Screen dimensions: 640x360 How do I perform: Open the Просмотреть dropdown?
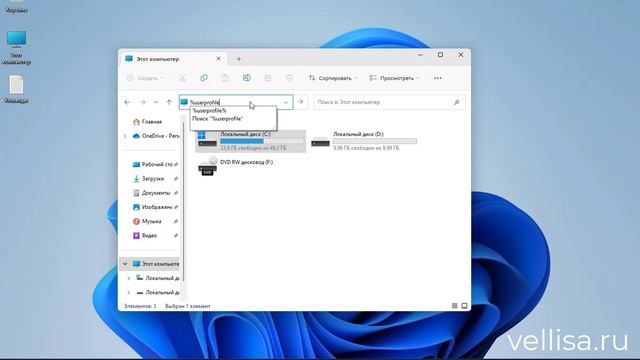(394, 78)
